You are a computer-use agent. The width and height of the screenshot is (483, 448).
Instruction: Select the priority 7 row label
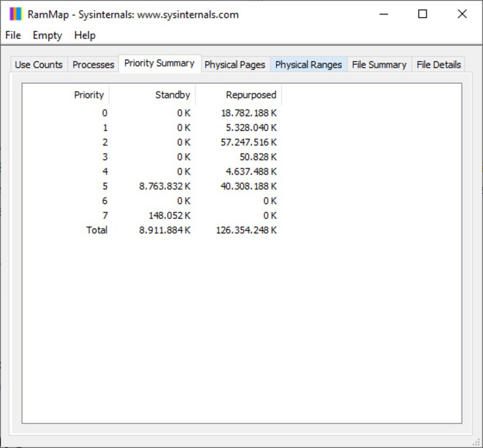click(x=105, y=216)
